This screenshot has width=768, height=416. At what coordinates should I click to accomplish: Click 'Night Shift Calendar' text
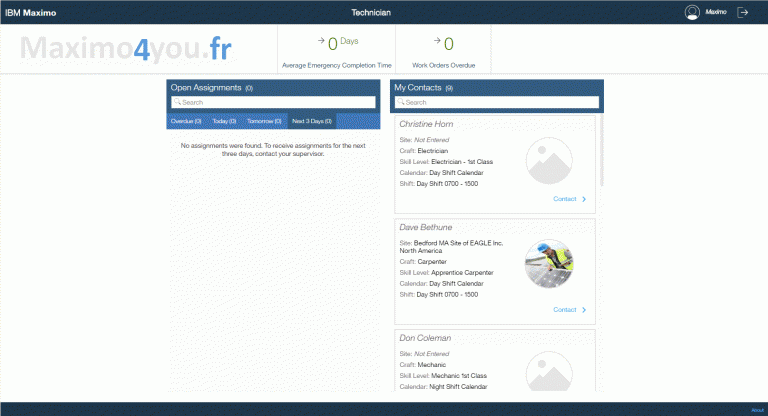[458, 387]
